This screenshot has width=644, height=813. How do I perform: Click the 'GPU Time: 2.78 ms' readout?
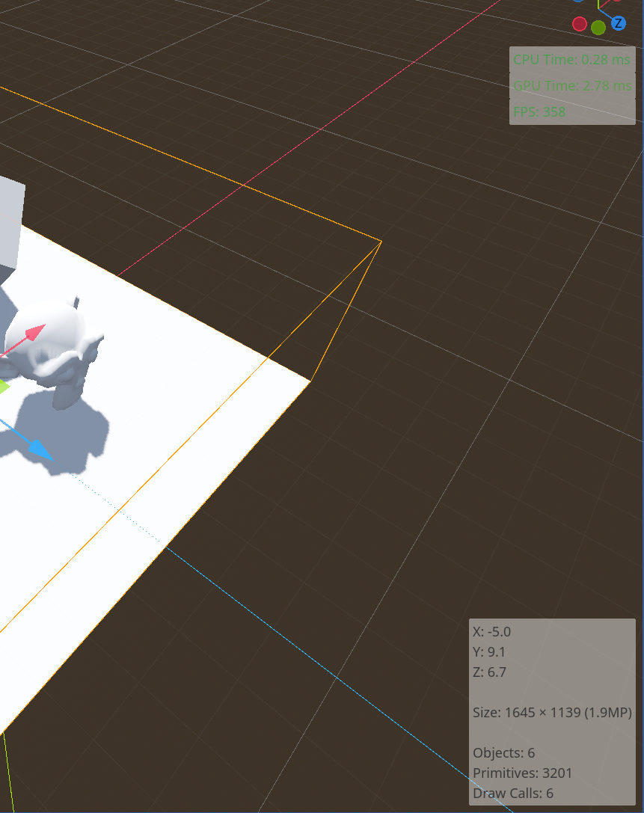coord(572,85)
